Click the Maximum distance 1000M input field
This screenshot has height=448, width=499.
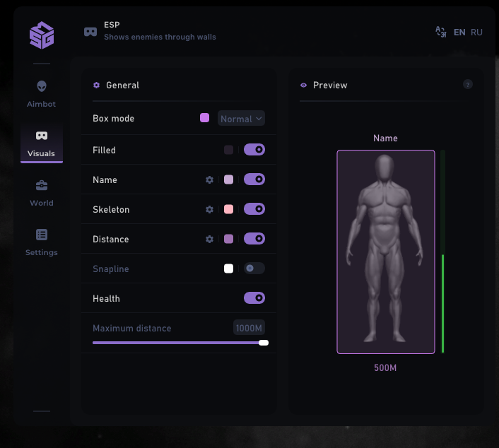pyautogui.click(x=249, y=328)
